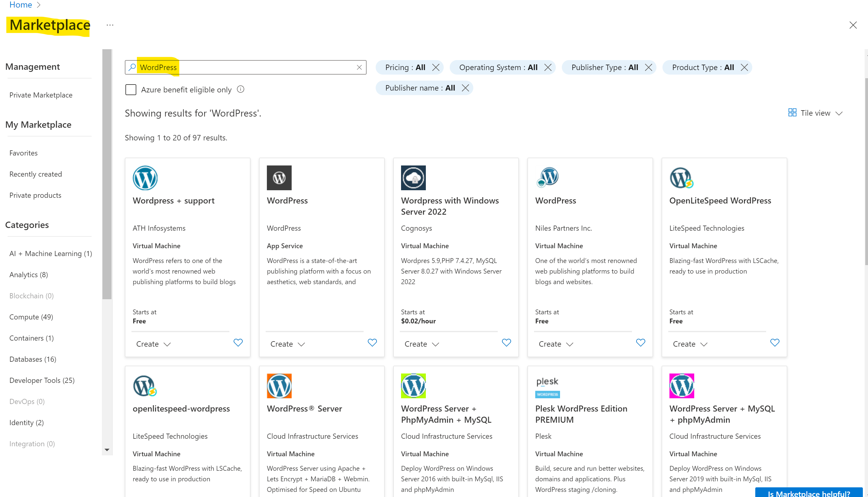Click the magenta WordPress MySQL logo
868x497 pixels.
coord(682,386)
